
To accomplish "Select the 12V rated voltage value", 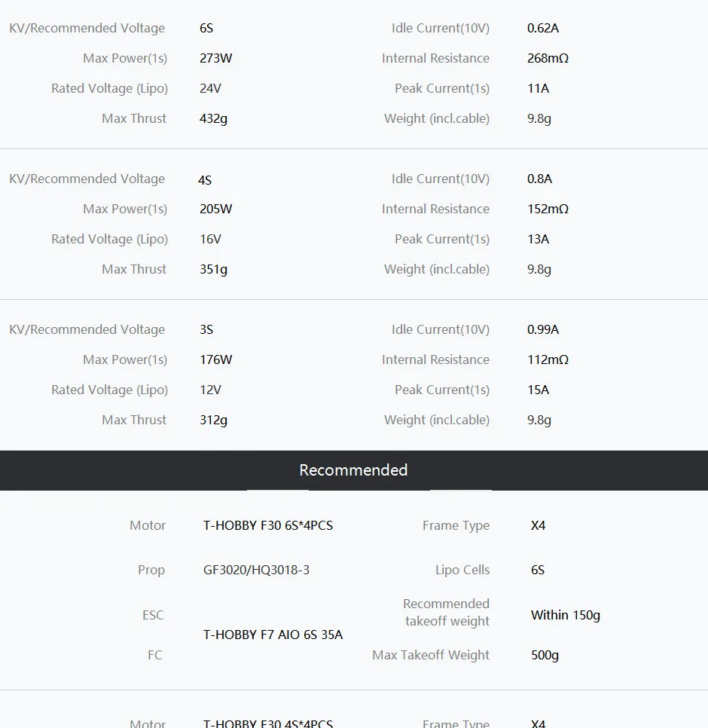I will [210, 390].
